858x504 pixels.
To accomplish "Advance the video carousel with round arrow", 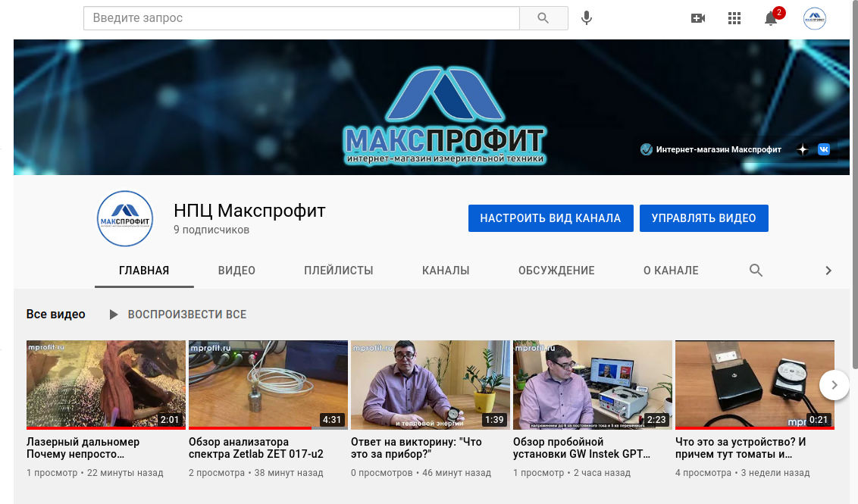I will (x=834, y=385).
